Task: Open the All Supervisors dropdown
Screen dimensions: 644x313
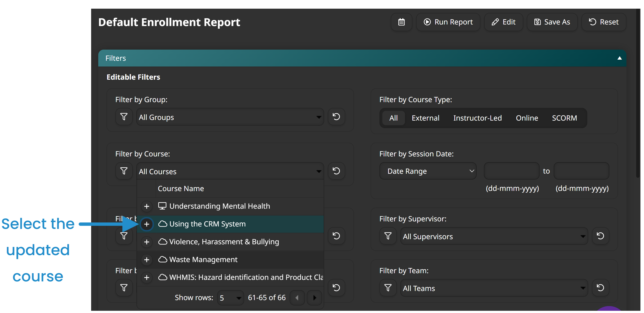Action: click(494, 236)
